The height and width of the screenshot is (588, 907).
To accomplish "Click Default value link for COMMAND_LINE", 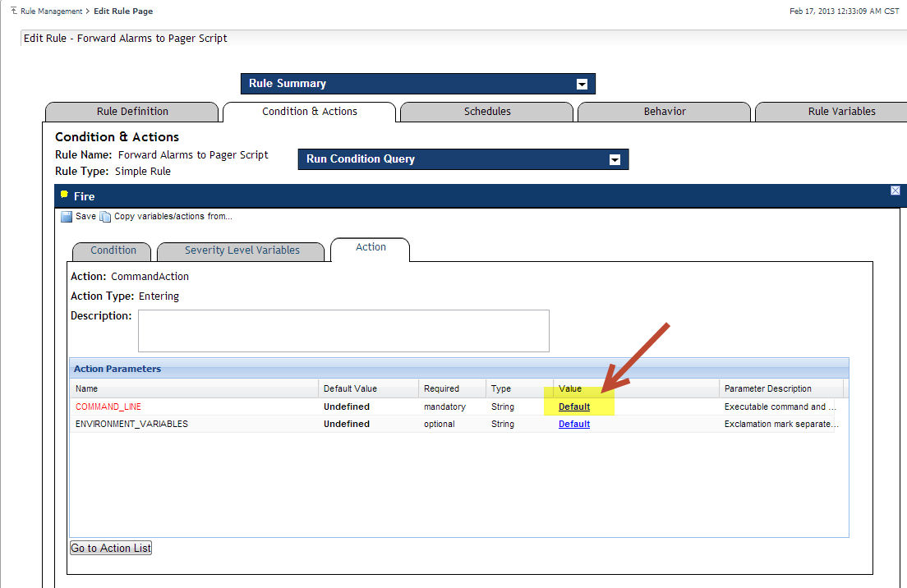I will click(x=574, y=407).
